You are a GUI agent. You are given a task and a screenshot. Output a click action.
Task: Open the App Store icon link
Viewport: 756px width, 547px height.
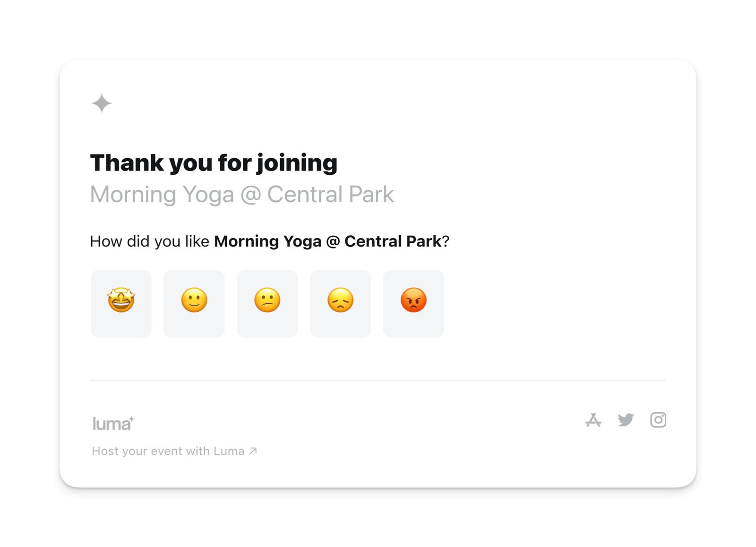pyautogui.click(x=593, y=420)
